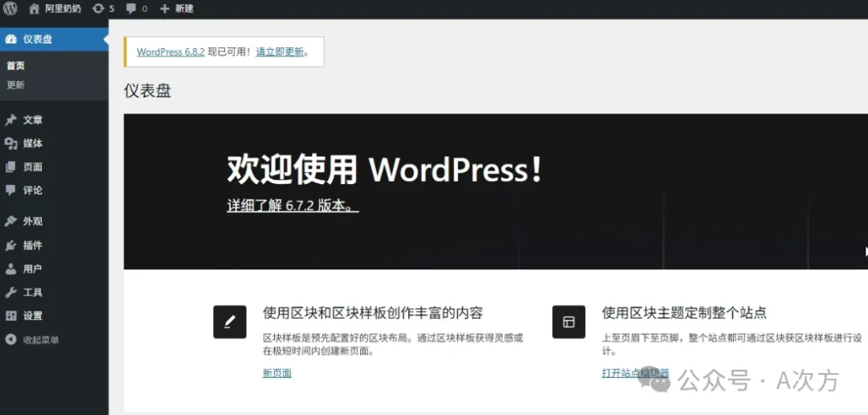
Task: Click the block layout icon in welcome panel
Action: pos(568,322)
